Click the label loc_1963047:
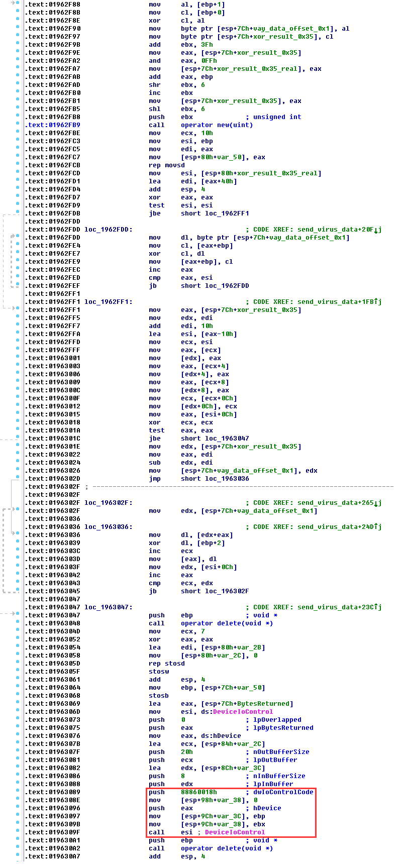Screen dimensions: 406x868 coord(109,607)
